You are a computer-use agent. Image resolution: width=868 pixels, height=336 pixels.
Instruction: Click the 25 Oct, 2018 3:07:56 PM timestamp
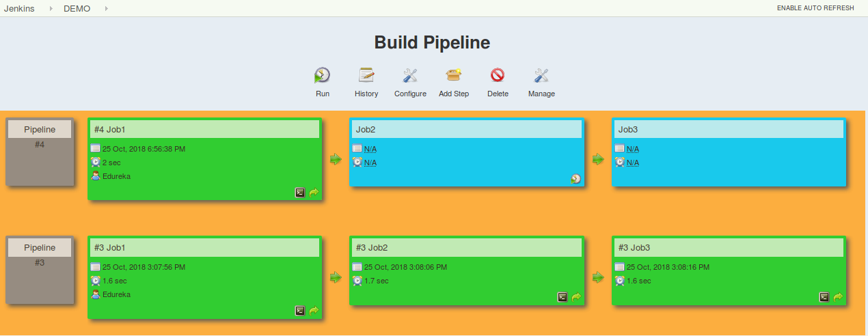pyautogui.click(x=144, y=267)
